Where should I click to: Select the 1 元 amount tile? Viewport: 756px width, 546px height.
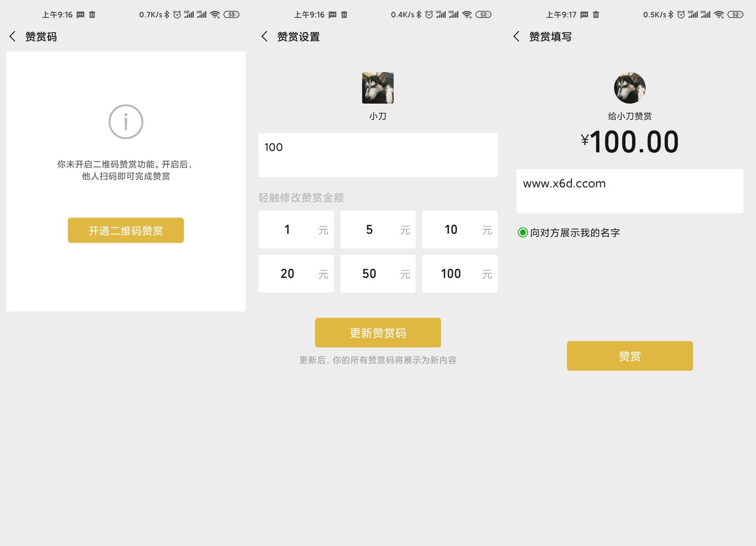[x=296, y=230]
